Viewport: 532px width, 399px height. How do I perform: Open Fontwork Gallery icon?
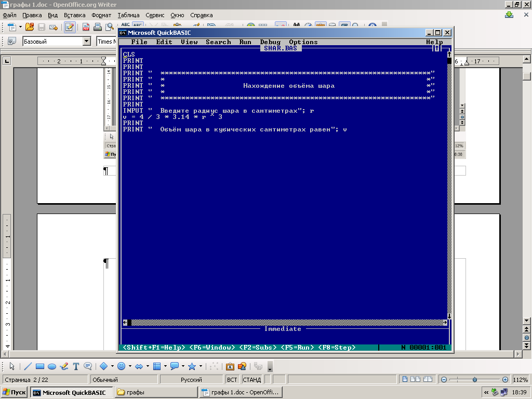tap(230, 366)
